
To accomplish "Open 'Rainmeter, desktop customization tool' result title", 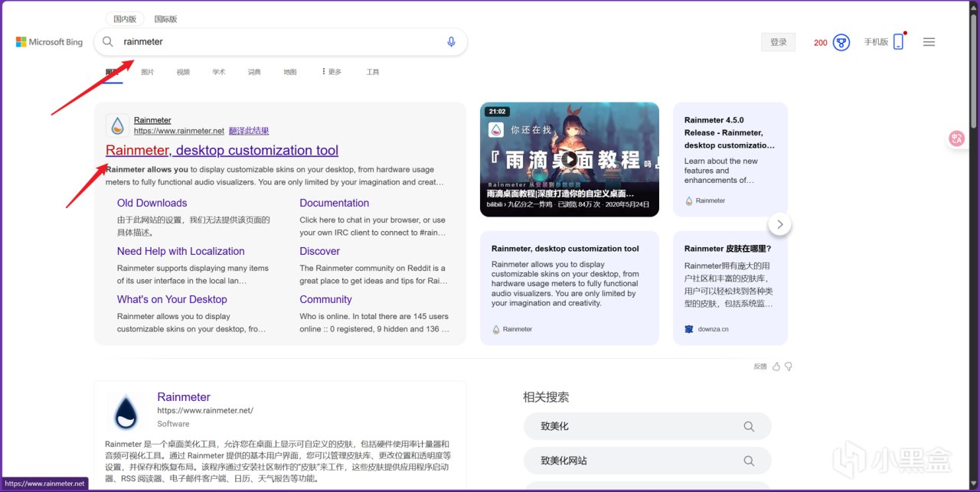I will click(x=222, y=150).
